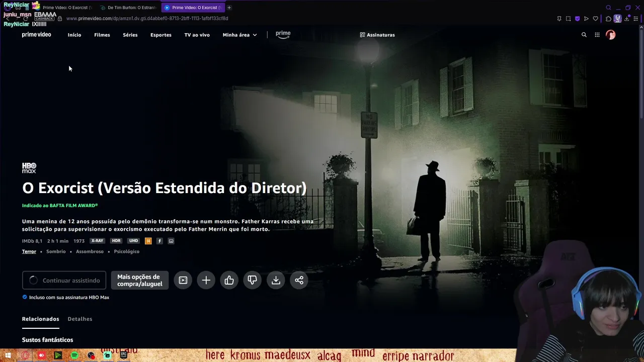Image resolution: width=644 pixels, height=362 pixels.
Task: Click the Sustos fantásticos section heading
Action: coord(47,340)
